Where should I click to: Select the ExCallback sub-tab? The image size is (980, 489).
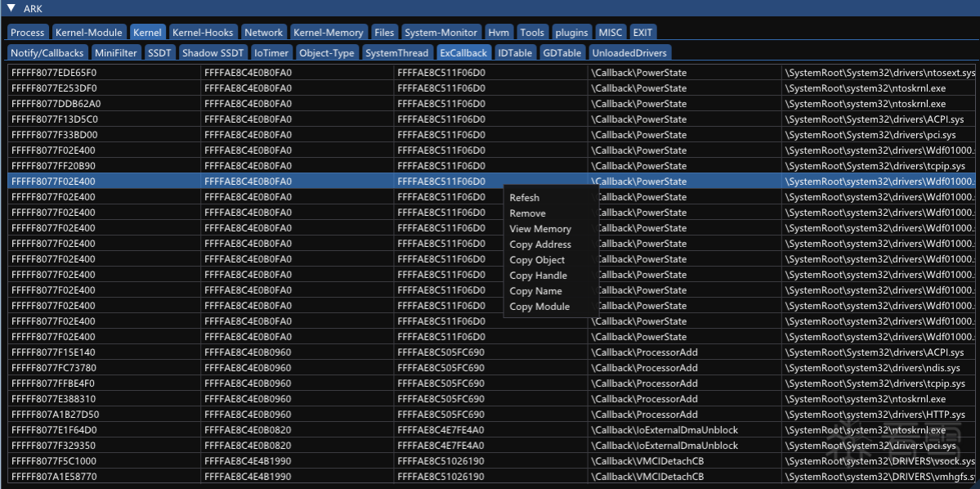click(463, 53)
